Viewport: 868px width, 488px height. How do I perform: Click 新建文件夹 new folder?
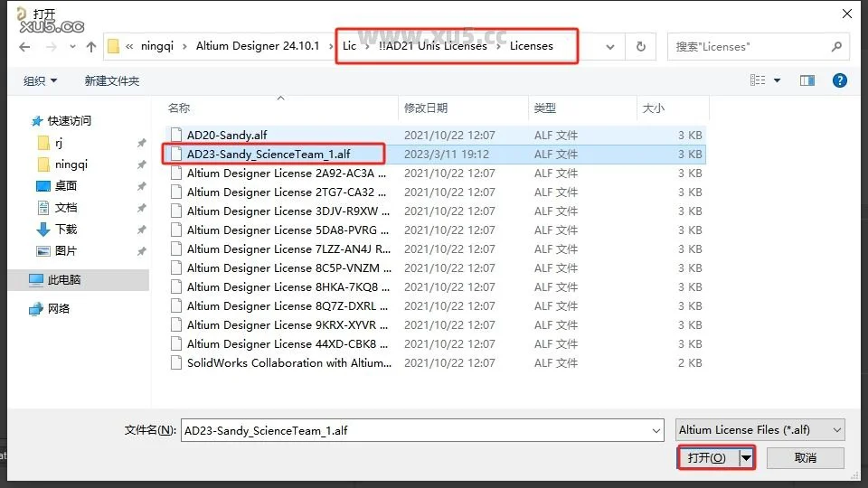112,80
